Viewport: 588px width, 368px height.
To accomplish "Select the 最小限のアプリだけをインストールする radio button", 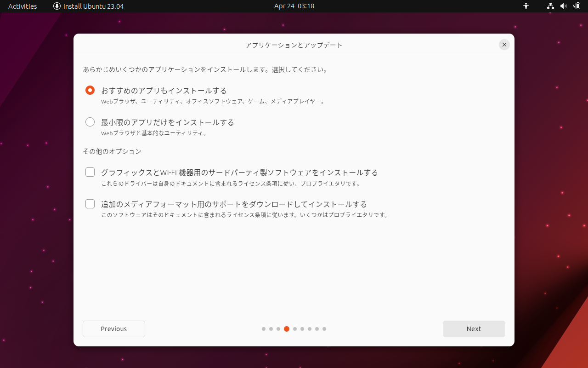I will [90, 122].
